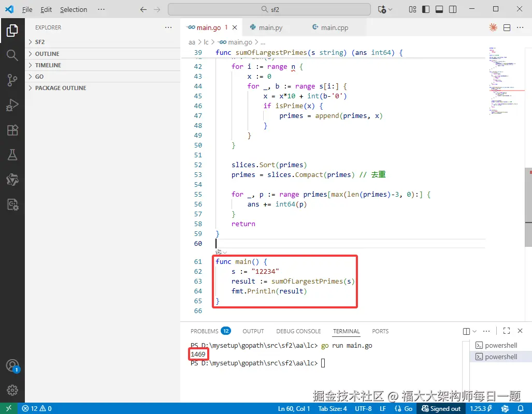Toggle bottom panel visibility
Viewport: 532px width, 414px height.
[x=439, y=9]
